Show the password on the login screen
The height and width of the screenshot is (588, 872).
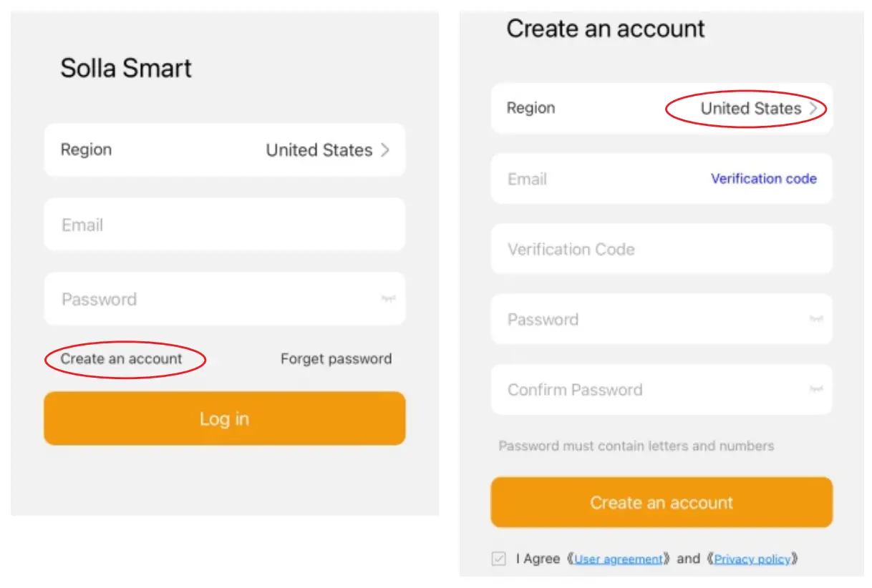(387, 299)
